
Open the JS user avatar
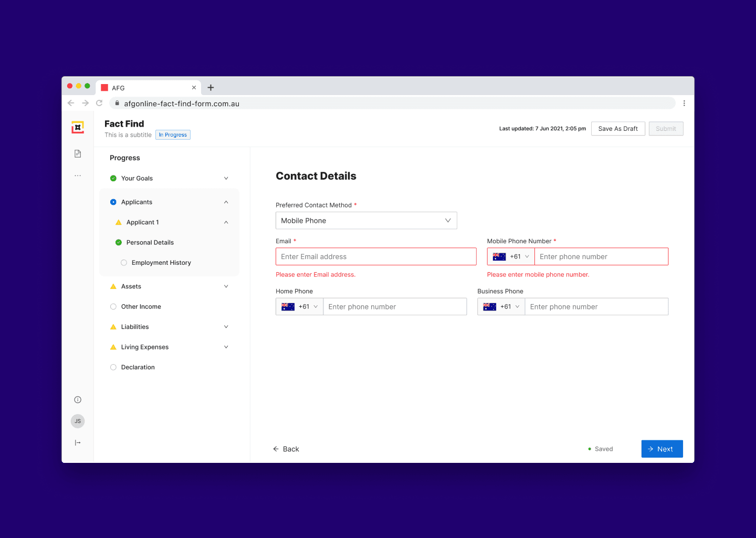click(78, 421)
